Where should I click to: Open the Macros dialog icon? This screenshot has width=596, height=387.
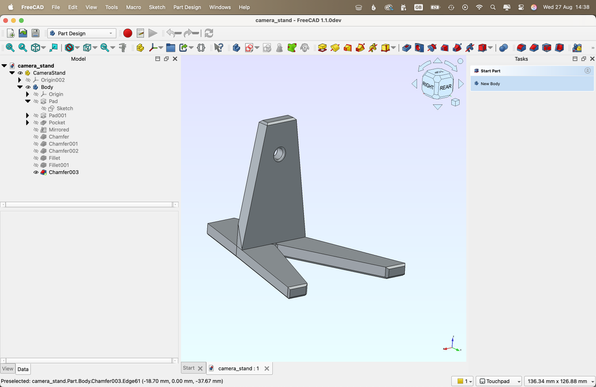click(x=140, y=33)
